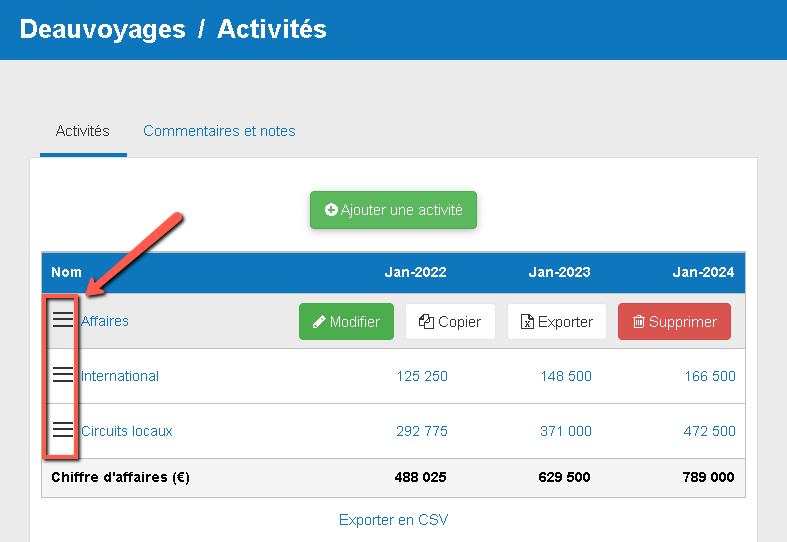Click the Deauvoyages / Activités page title
This screenshot has height=542, width=787.
coord(173,29)
